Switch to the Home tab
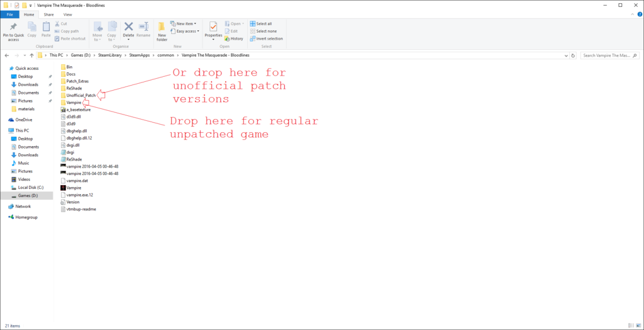The width and height of the screenshot is (644, 330). coord(29,14)
